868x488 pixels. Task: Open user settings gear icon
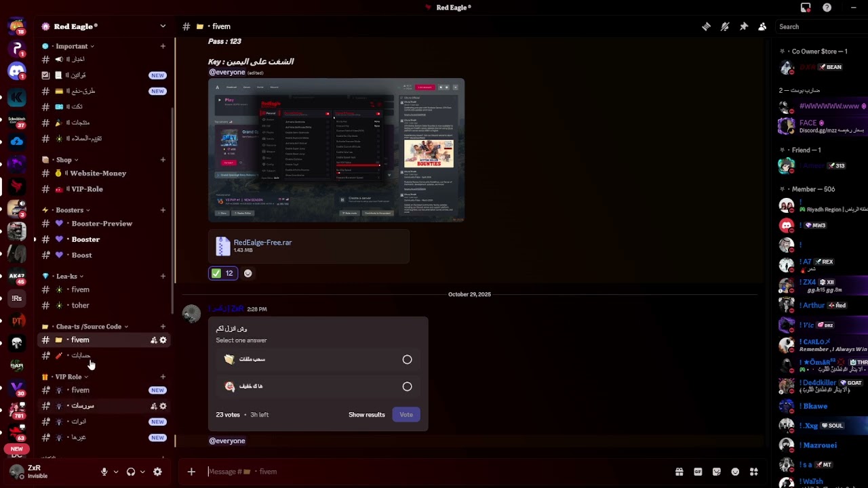(x=157, y=472)
